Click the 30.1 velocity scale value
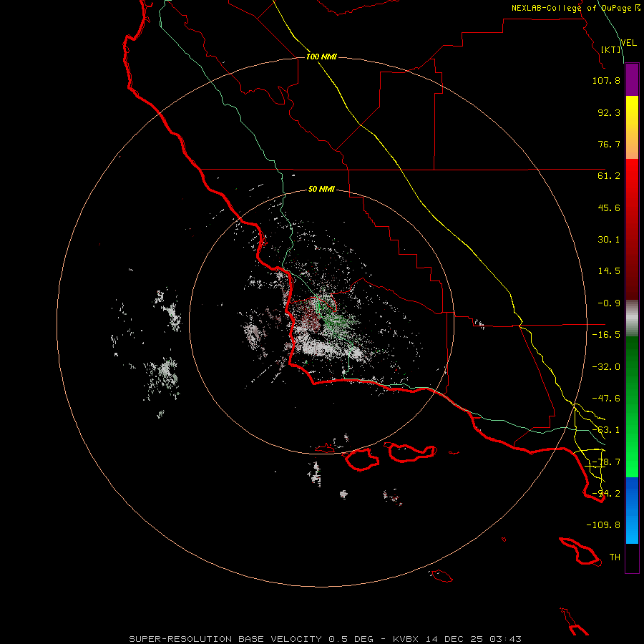Viewport: 644px width, 644px height. click(609, 240)
